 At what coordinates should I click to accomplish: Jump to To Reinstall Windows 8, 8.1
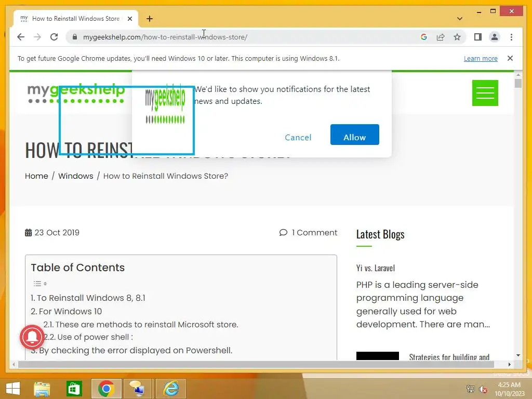pyautogui.click(x=88, y=298)
